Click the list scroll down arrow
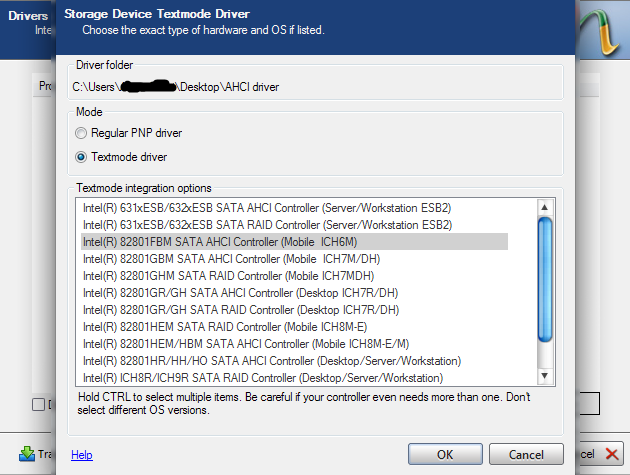 click(x=545, y=376)
